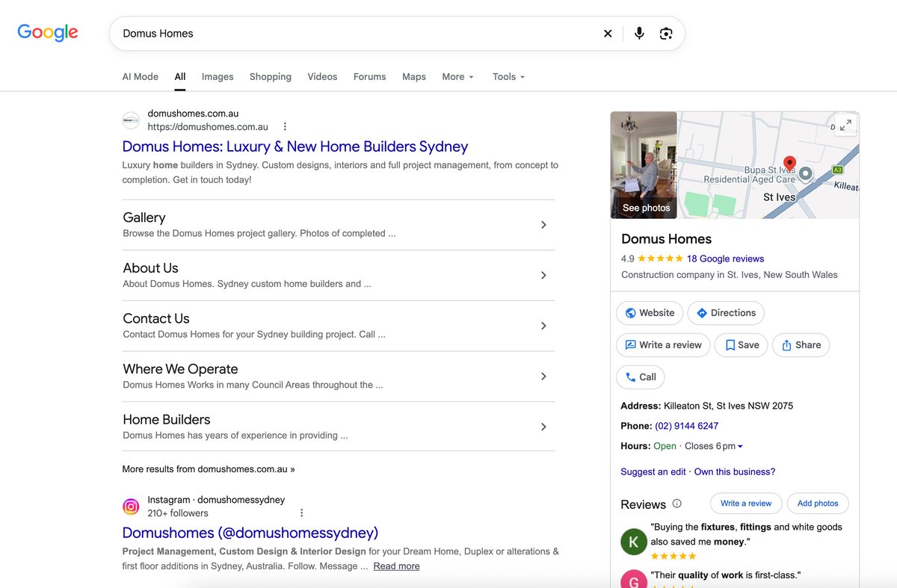
Task: Click the Directions button
Action: [726, 313]
